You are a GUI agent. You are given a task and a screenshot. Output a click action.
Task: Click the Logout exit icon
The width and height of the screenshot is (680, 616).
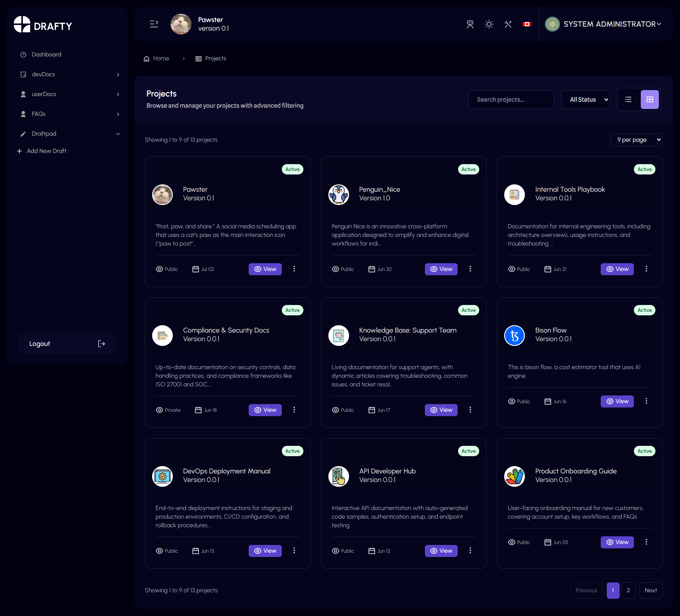[x=101, y=344]
